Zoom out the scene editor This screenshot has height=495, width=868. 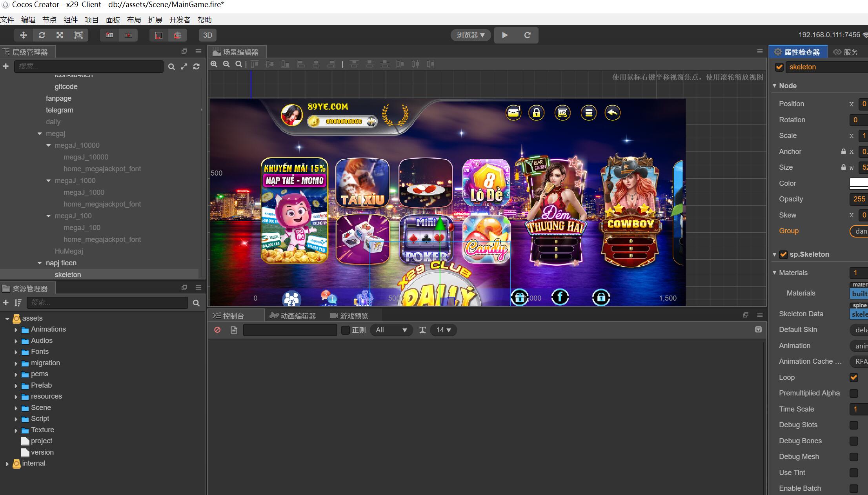click(226, 64)
